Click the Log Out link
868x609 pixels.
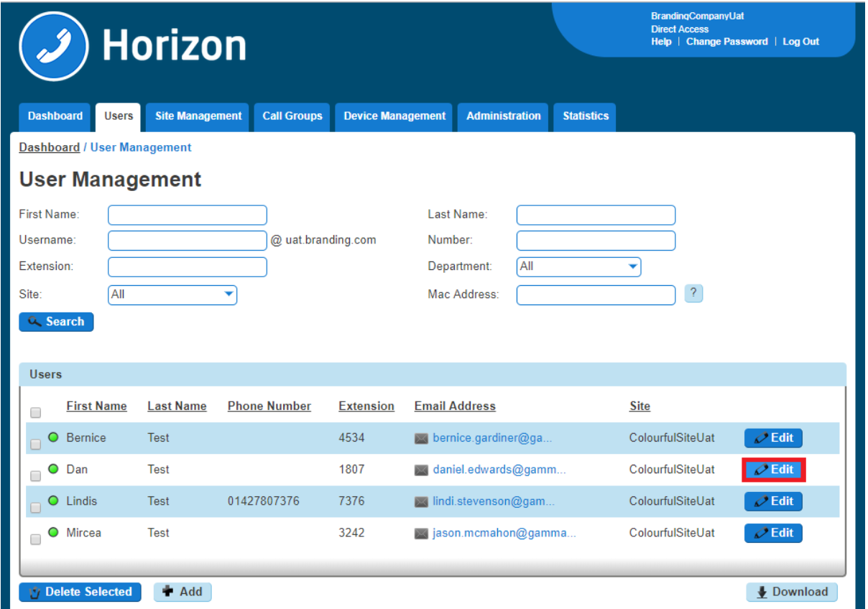(x=801, y=42)
